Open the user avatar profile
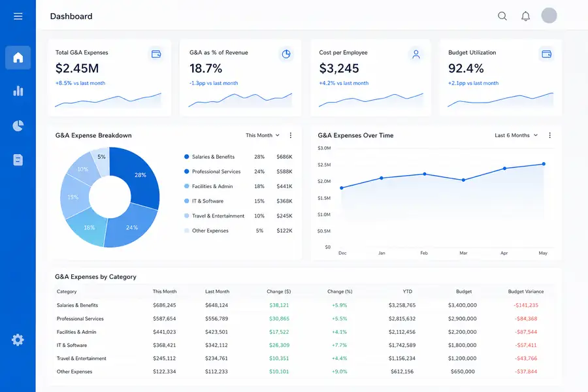The width and height of the screenshot is (588, 392). pyautogui.click(x=549, y=16)
